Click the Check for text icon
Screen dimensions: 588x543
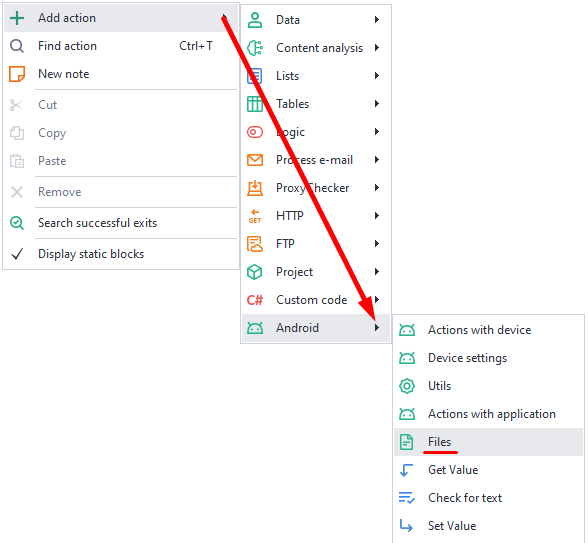407,498
